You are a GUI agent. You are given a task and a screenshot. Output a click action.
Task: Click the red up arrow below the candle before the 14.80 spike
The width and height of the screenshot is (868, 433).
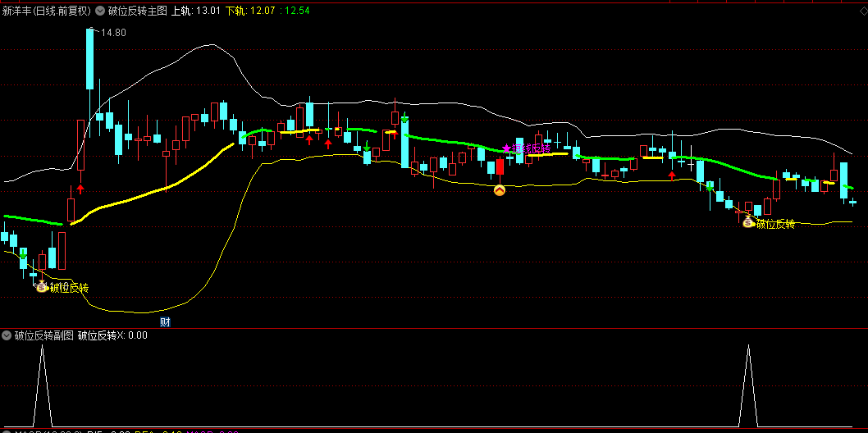click(x=80, y=189)
